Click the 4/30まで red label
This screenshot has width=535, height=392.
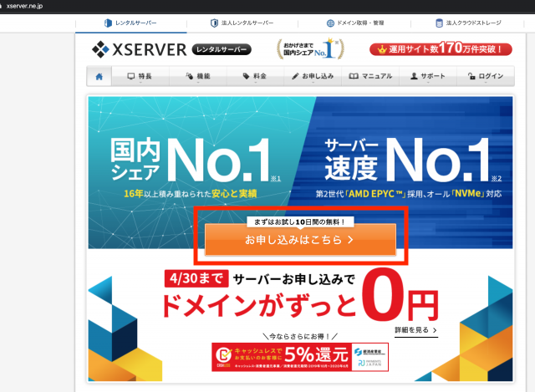[196, 278]
